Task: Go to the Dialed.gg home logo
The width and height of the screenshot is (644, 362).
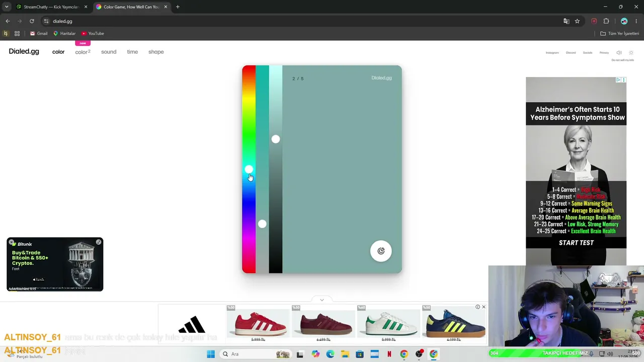Action: (x=24, y=52)
